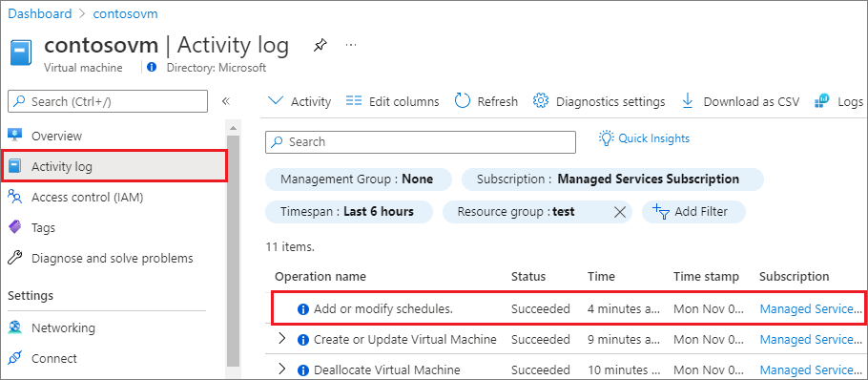Click info icon on Add or modify schedules

[302, 309]
